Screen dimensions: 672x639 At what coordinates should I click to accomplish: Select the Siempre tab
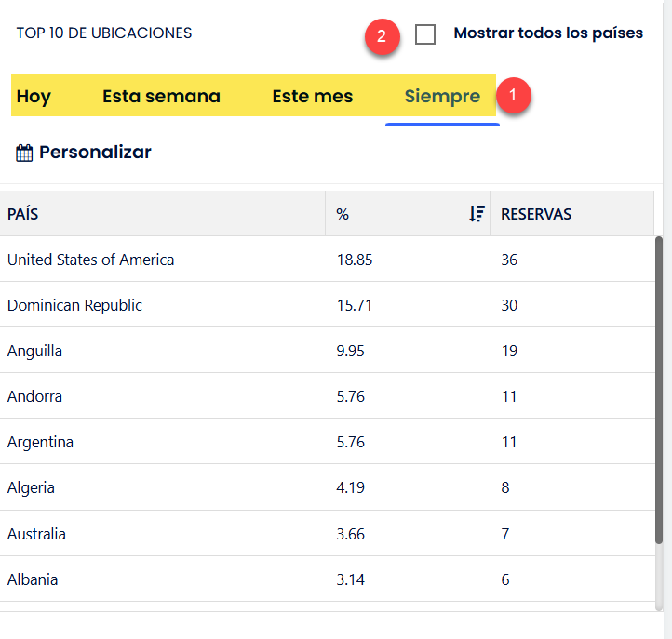pyautogui.click(x=442, y=96)
